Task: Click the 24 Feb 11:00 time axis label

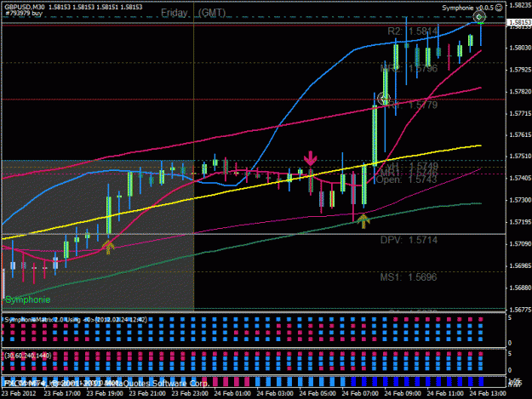Action: click(x=445, y=394)
